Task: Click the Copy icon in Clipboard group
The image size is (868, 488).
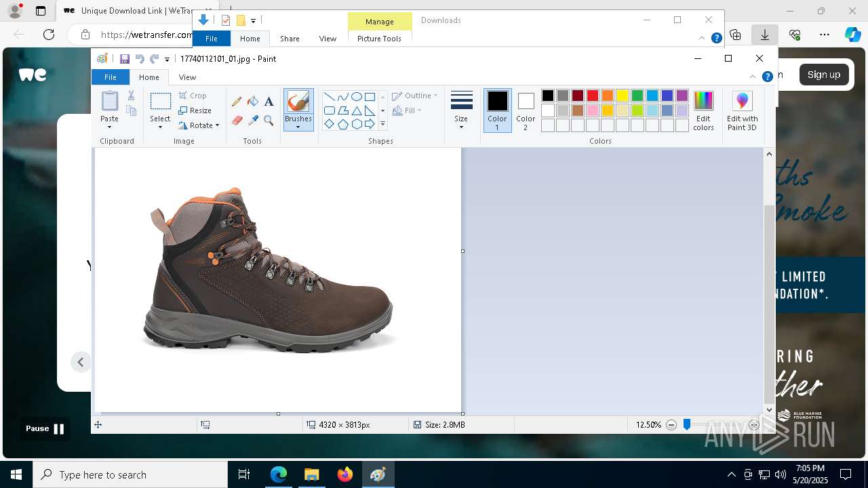Action: click(x=131, y=110)
